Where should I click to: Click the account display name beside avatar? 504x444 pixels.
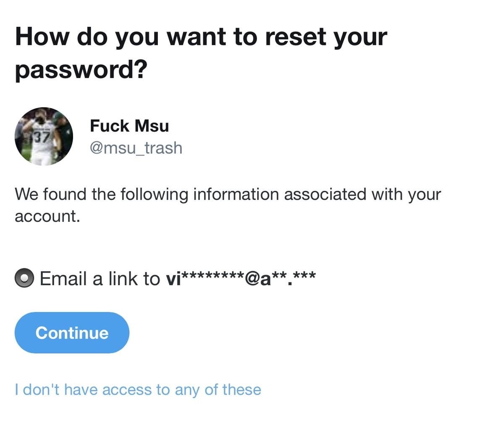129,126
